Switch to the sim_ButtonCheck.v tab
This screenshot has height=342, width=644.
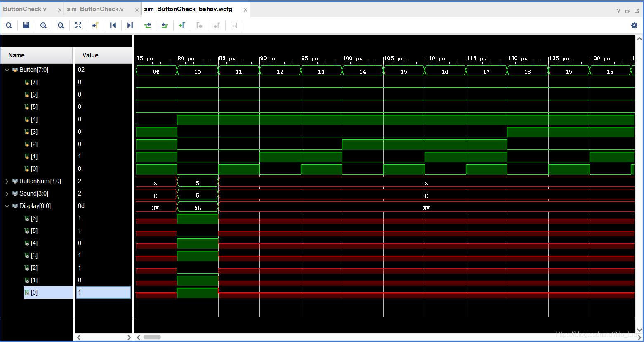coord(95,9)
